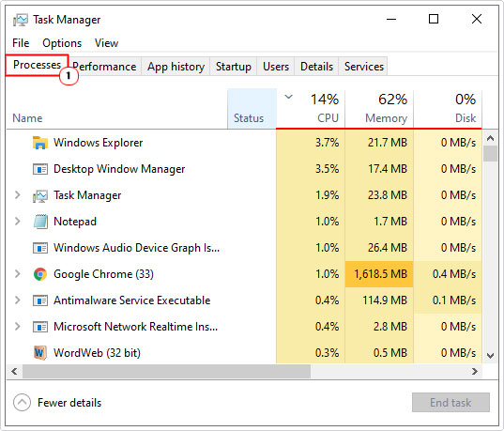Image resolution: width=504 pixels, height=431 pixels.
Task: Switch to the Details tab
Action: pyautogui.click(x=316, y=67)
